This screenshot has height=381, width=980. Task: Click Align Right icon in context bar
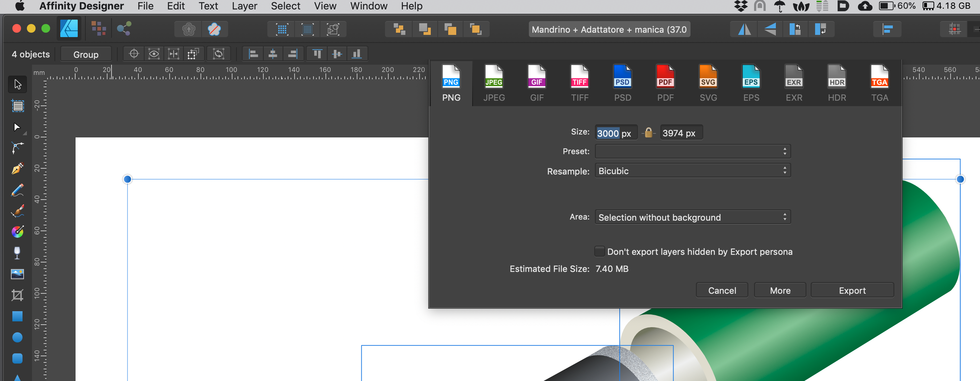[292, 54]
